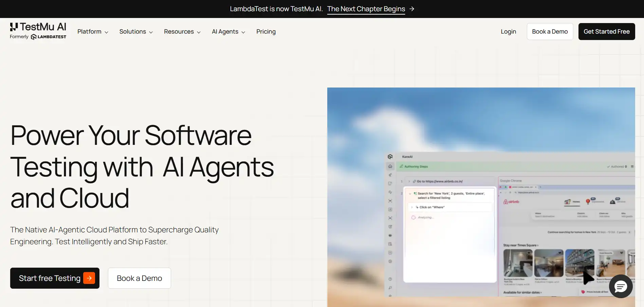
Task: Click the Home icon in KaneAI sidebar
Action: coord(390,166)
